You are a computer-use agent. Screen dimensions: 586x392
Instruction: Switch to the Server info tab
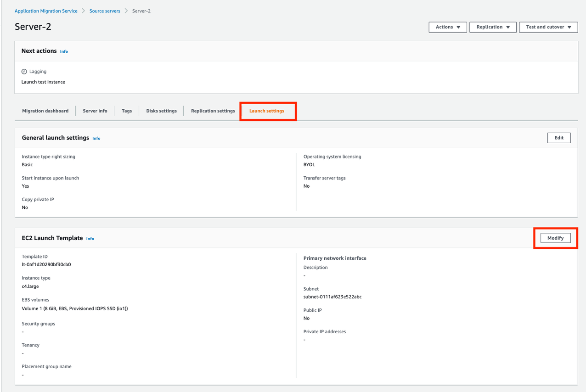click(x=95, y=111)
